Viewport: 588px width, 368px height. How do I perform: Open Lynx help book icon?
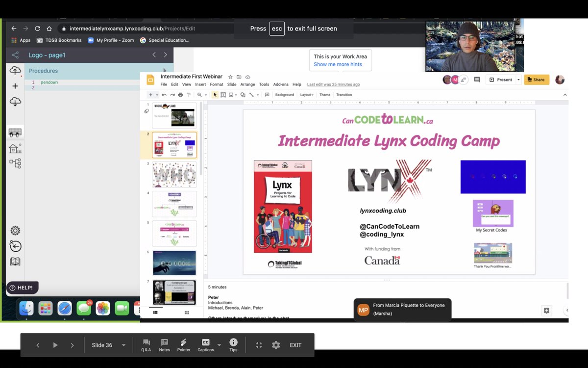15,262
